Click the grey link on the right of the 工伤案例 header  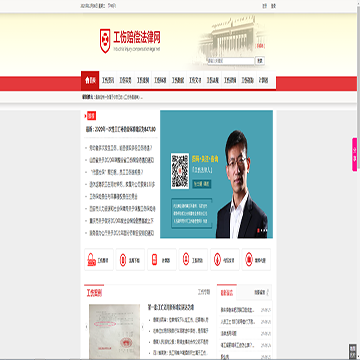204,292
